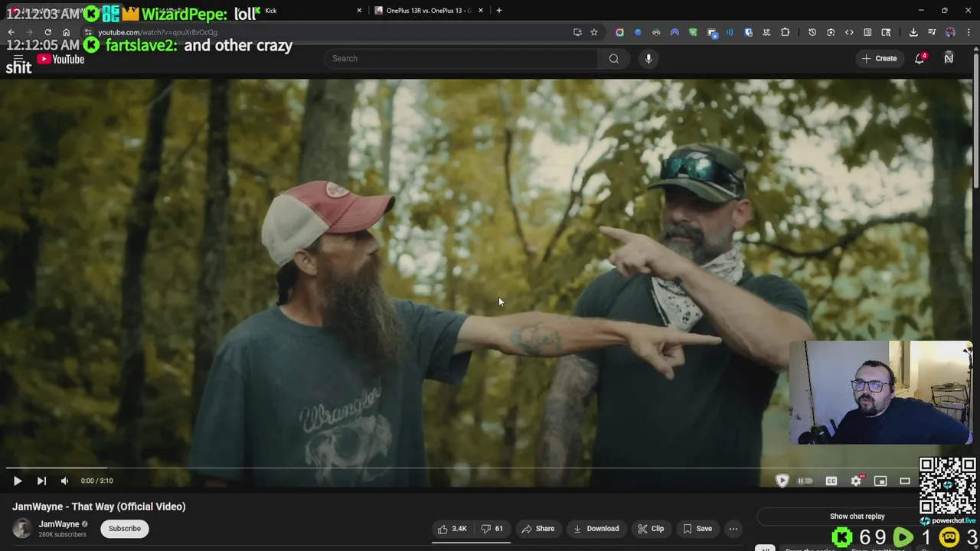980x551 pixels.
Task: Share the JamWayne video
Action: click(537, 529)
